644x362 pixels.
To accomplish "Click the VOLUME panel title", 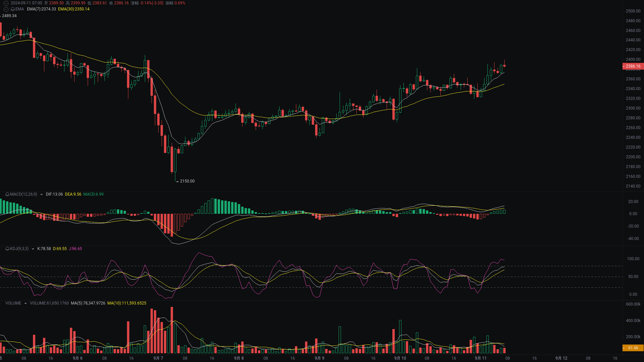I will [13, 303].
